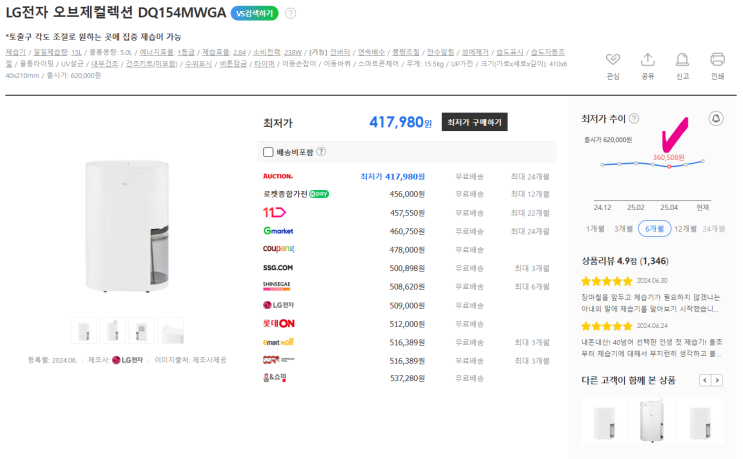Screen dimensions: 743x459
Task: Click the 최저가 구매하기 button
Action: [x=474, y=122]
